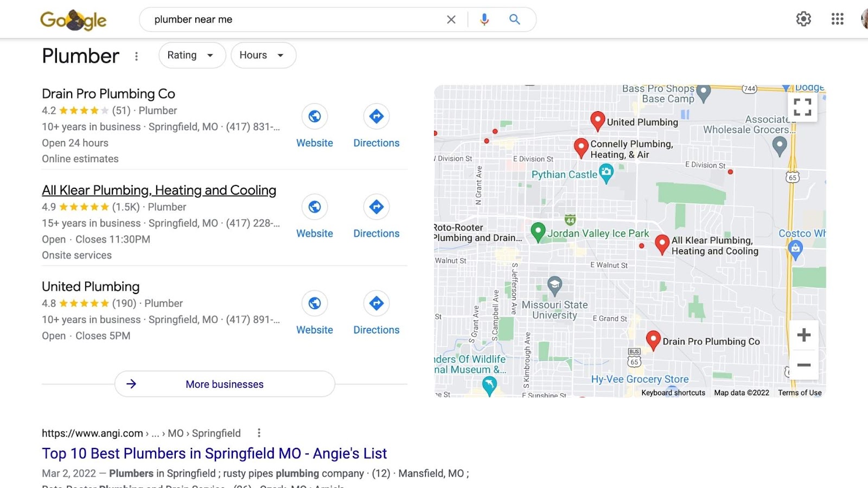Click the Website text link for Drain Pro Plumbing
Screen dimensions: 868x488
tap(315, 143)
